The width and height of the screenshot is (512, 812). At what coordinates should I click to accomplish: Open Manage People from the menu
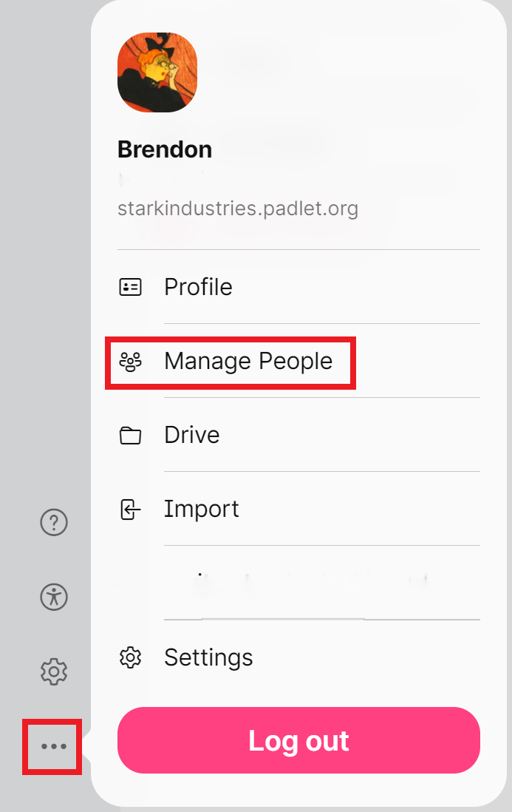(x=298, y=361)
